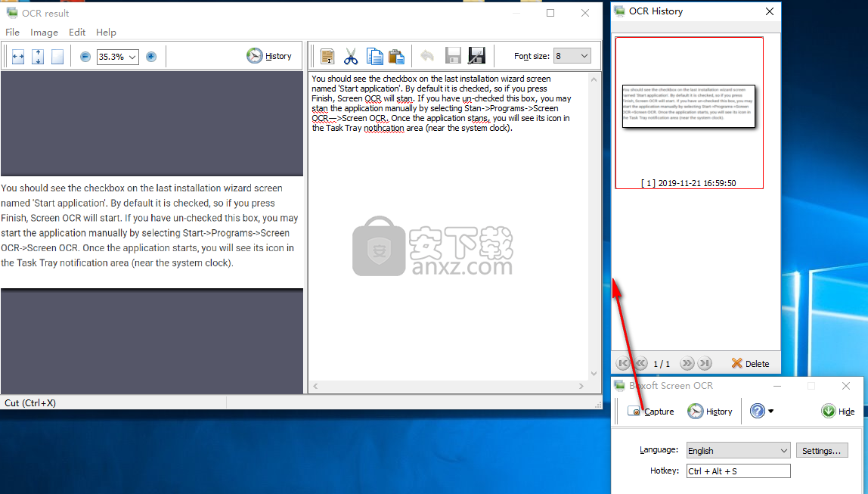This screenshot has width=868, height=494.
Task: Close the OCR result window
Action: pos(585,13)
